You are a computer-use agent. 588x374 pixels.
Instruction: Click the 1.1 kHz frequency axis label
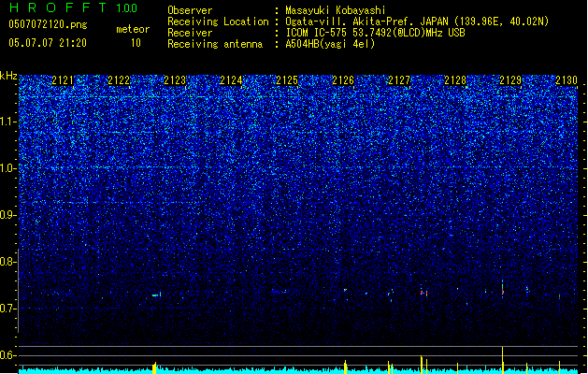click(x=7, y=122)
